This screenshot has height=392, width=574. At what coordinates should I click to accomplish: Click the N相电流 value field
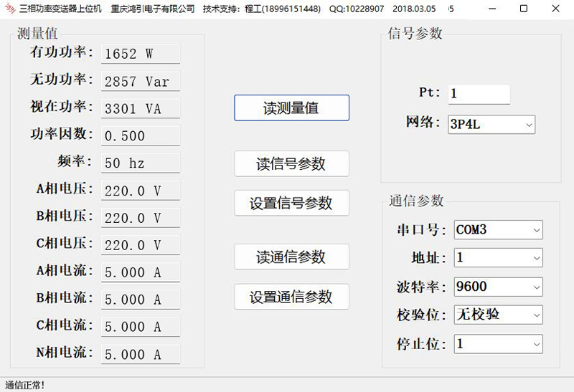tap(141, 354)
